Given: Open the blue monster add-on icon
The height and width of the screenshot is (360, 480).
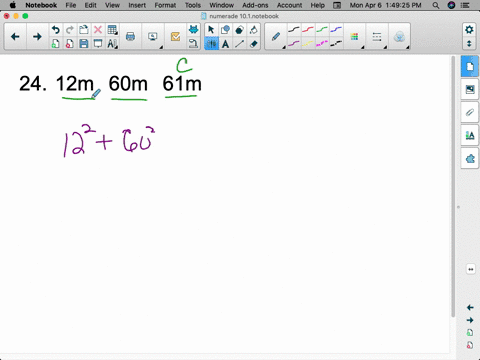Looking at the screenshot, I should 193,30.
